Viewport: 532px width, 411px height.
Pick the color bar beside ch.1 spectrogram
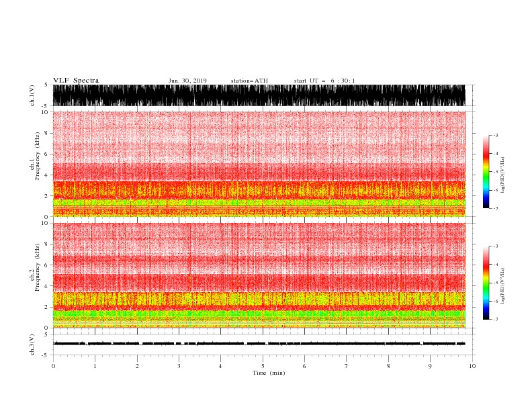tap(486, 172)
